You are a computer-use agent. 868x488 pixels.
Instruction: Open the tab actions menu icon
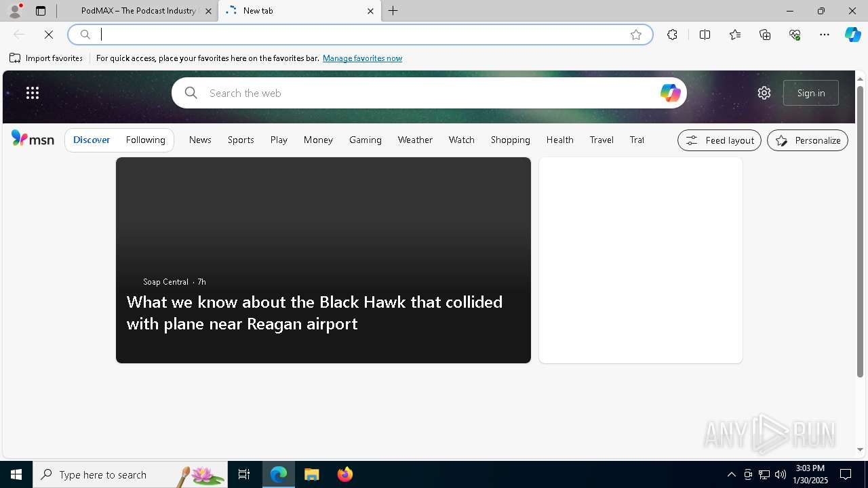pyautogui.click(x=41, y=11)
